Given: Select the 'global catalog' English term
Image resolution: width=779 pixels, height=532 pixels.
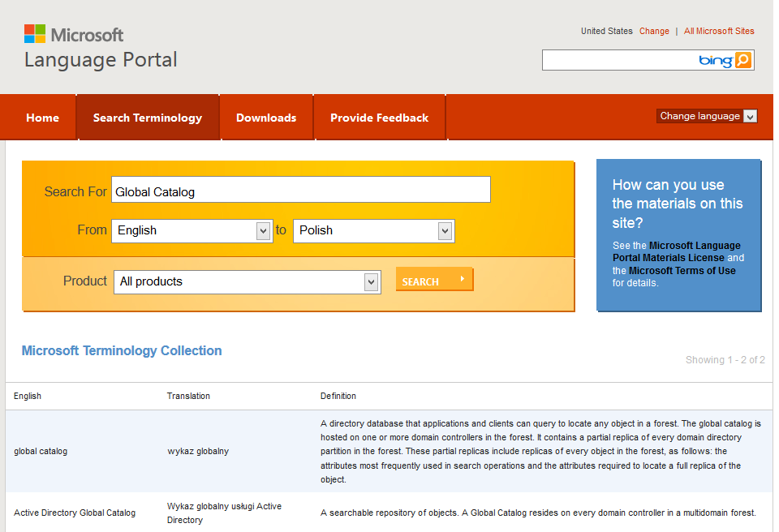Looking at the screenshot, I should click(41, 451).
